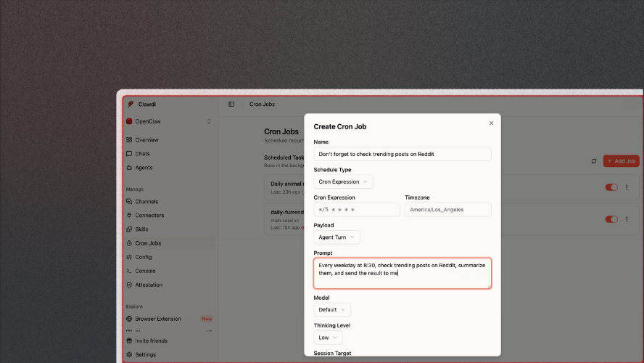644x363 pixels.
Task: Open the OpenClaw workspace switcher
Action: tap(169, 121)
